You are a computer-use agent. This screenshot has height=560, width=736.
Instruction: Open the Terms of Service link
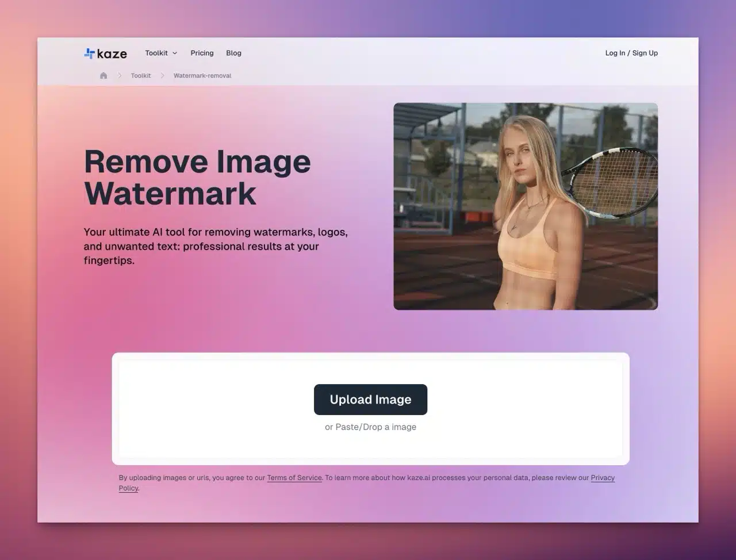point(294,478)
